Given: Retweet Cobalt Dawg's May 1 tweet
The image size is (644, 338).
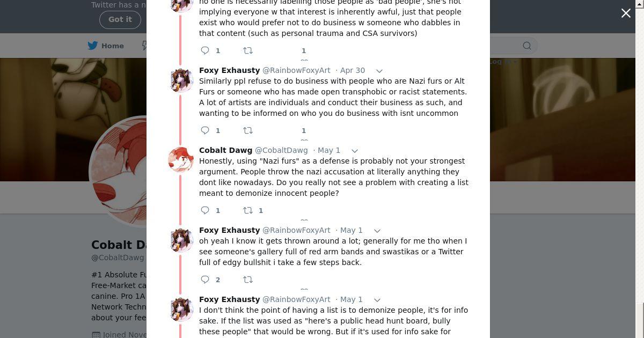Looking at the screenshot, I should (248, 210).
